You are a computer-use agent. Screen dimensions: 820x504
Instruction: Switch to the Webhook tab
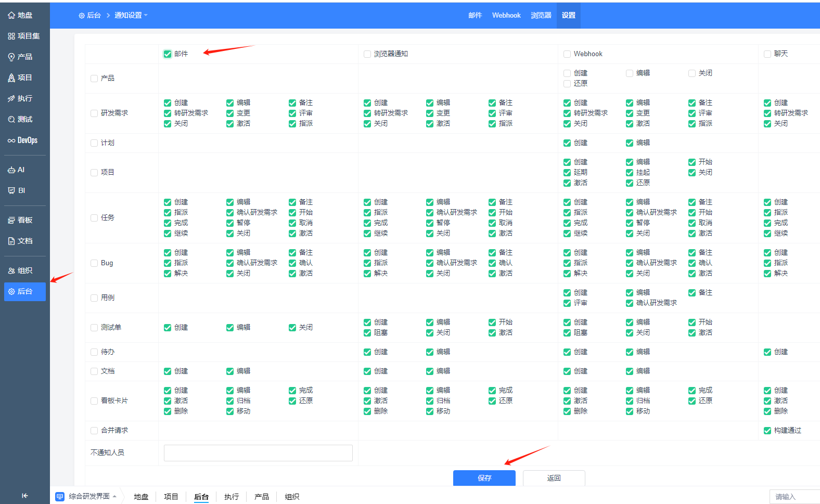pyautogui.click(x=506, y=16)
